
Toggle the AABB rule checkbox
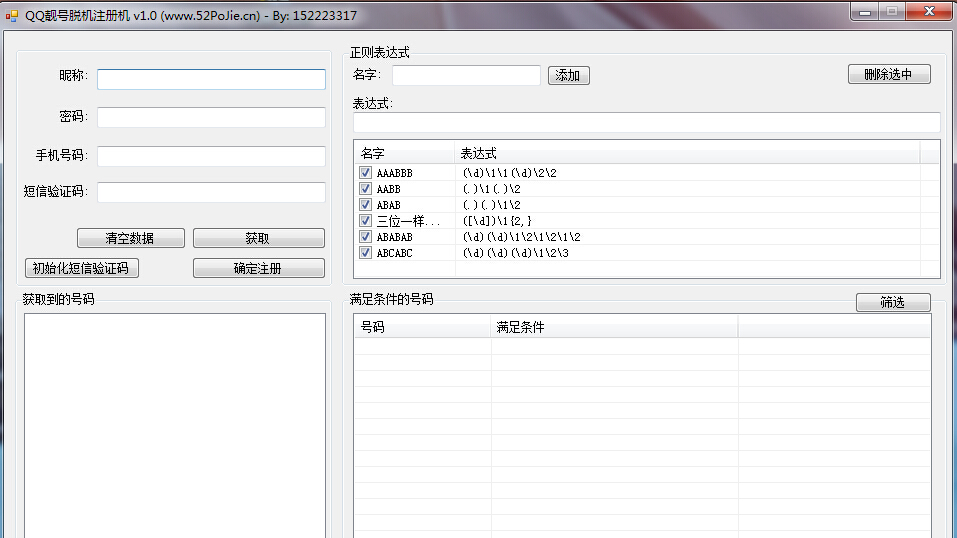pos(365,189)
